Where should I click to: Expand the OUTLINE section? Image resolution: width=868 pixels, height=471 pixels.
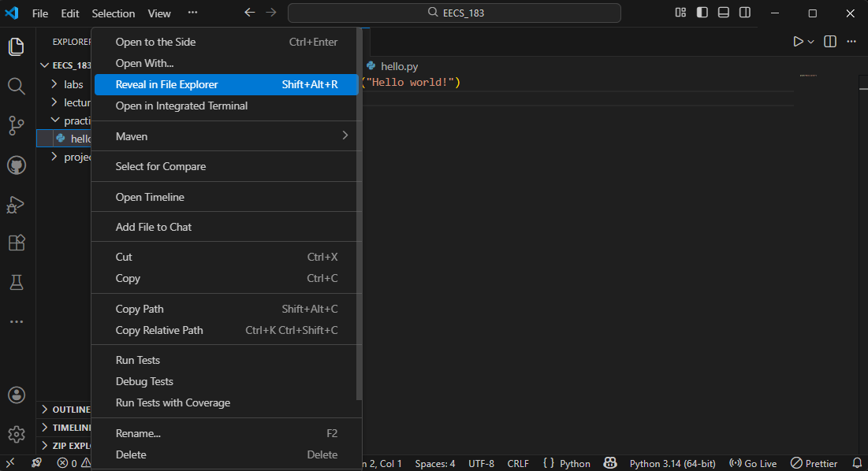[64, 410]
